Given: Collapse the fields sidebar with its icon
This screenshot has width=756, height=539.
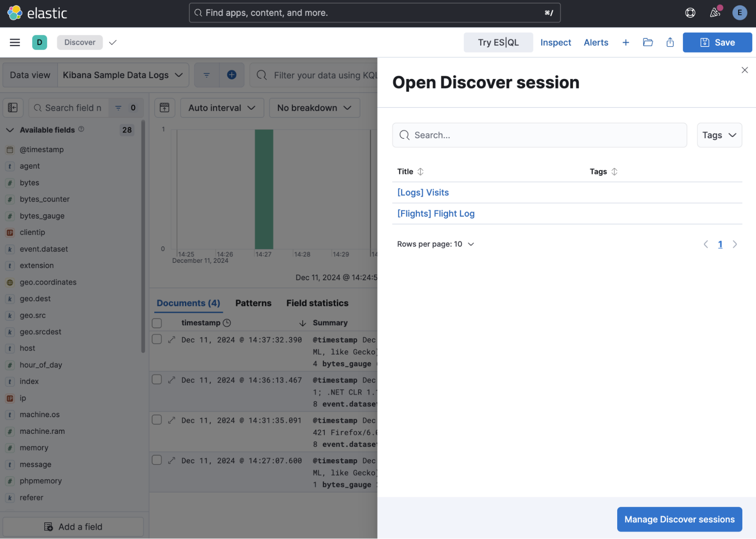Looking at the screenshot, I should click(x=13, y=108).
